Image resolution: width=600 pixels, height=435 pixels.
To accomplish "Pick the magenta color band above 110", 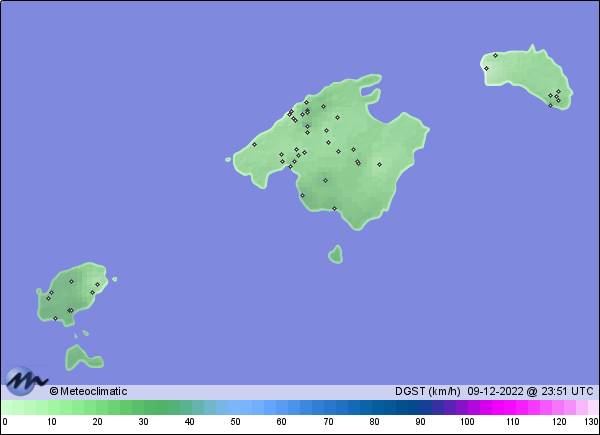I will pos(509,407).
